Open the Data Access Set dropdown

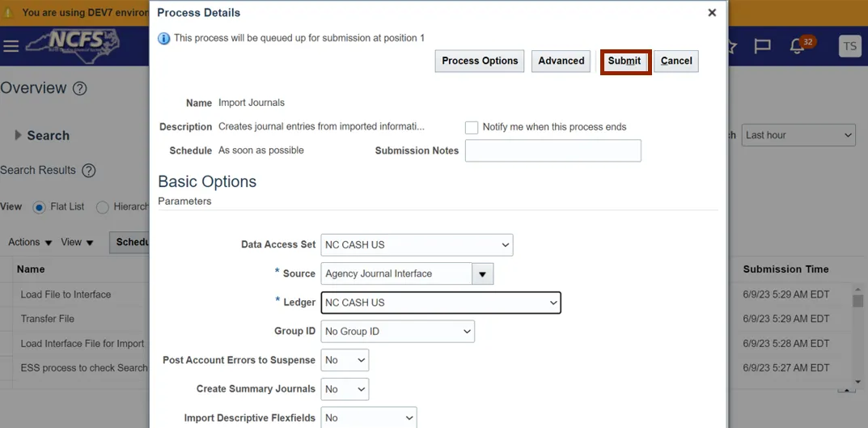pyautogui.click(x=417, y=244)
